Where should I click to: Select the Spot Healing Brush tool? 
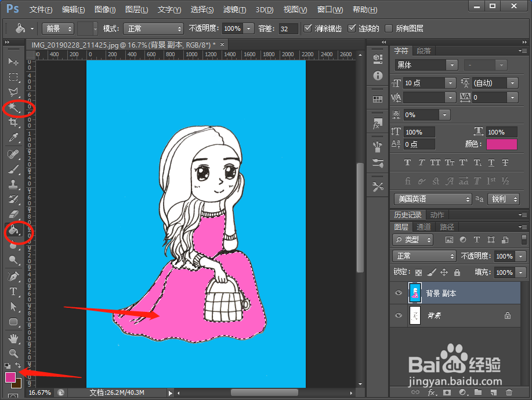[x=13, y=155]
